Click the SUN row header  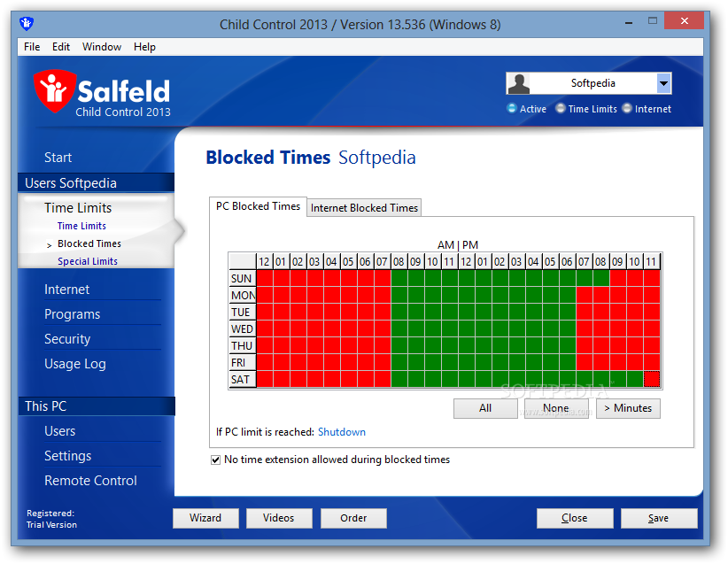(x=243, y=279)
